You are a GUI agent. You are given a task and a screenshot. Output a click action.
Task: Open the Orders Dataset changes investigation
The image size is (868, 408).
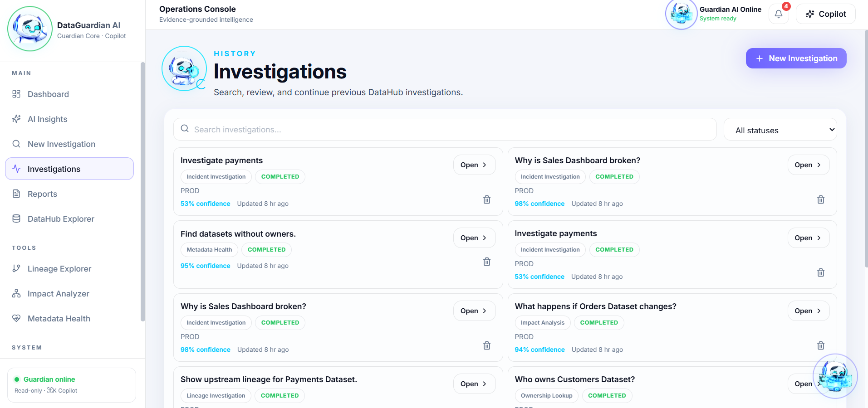[x=809, y=311]
